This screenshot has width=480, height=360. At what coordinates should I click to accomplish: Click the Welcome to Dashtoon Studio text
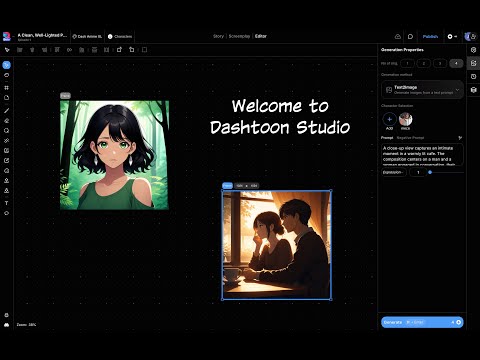coord(280,116)
